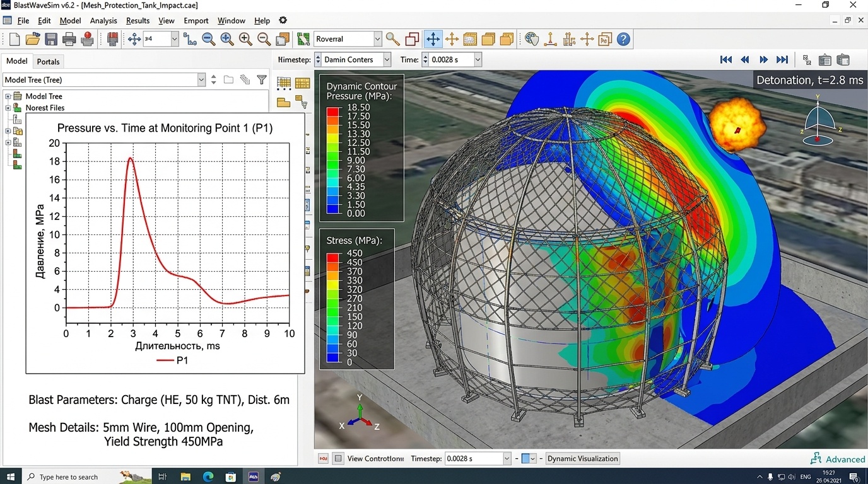The height and width of the screenshot is (484, 868).
Task: Step back one frame
Action: (745, 60)
